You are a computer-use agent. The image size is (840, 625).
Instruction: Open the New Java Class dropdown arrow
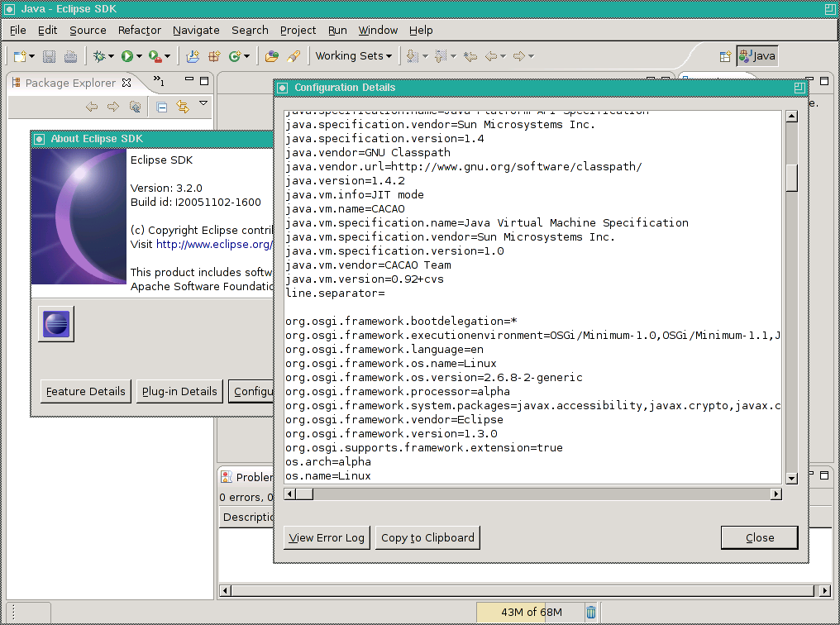click(x=246, y=56)
